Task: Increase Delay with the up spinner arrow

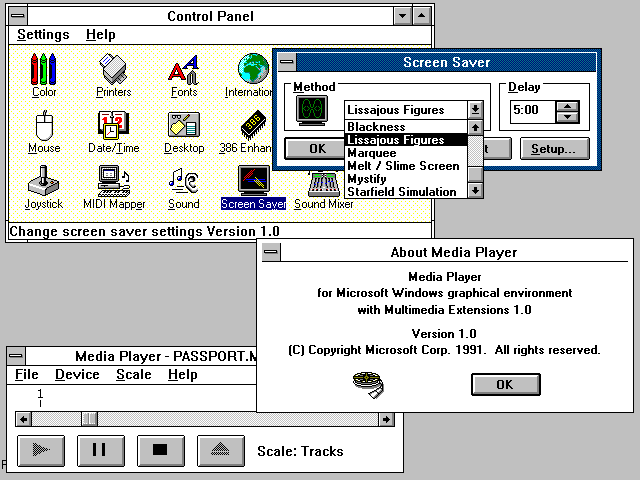Action: point(567,105)
